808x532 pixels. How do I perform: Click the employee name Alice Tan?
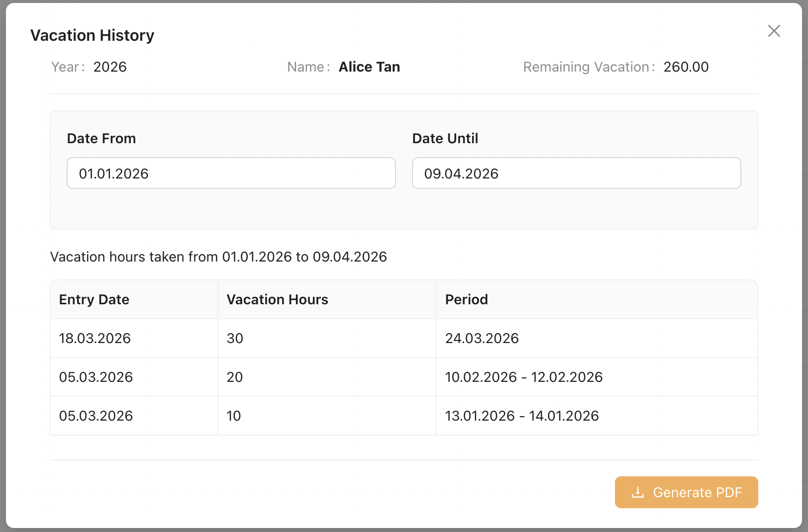point(369,67)
